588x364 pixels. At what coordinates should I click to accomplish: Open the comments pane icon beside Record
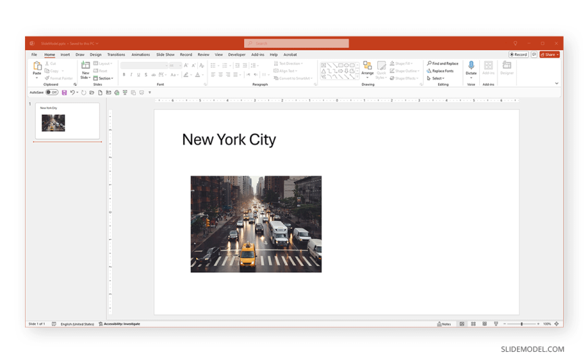[534, 55]
